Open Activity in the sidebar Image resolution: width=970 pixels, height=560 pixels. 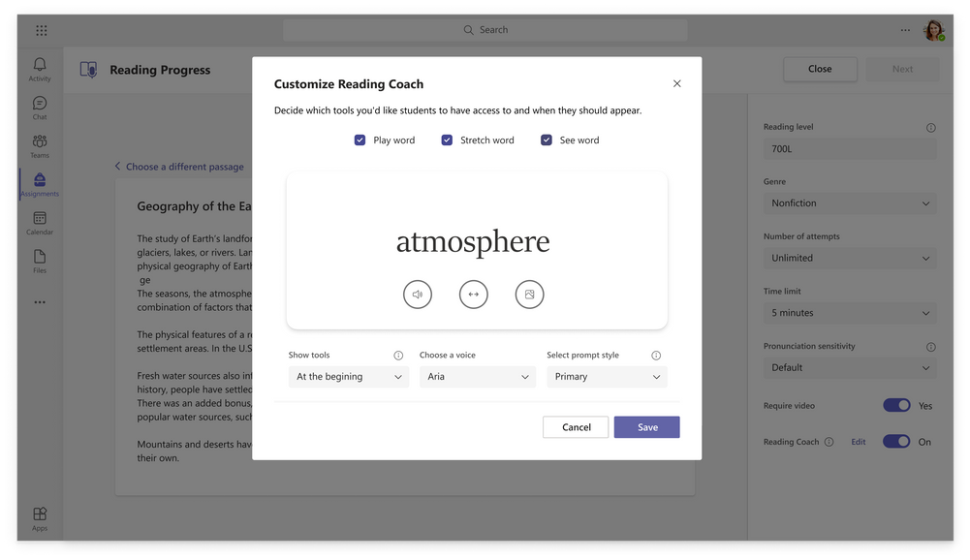click(40, 70)
